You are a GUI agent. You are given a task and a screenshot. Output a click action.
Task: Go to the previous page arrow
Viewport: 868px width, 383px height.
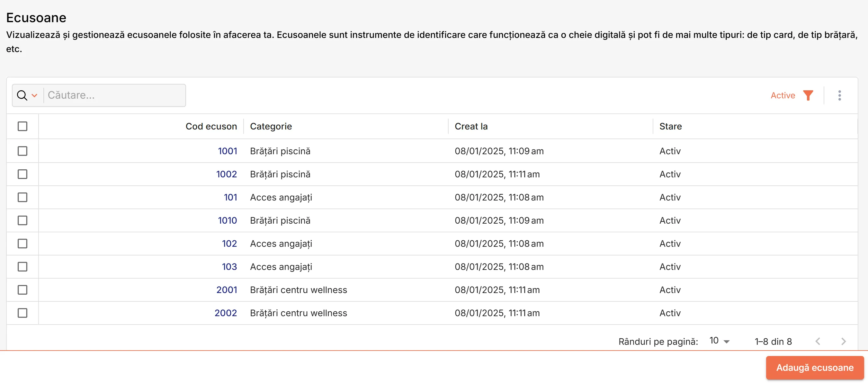tap(818, 341)
